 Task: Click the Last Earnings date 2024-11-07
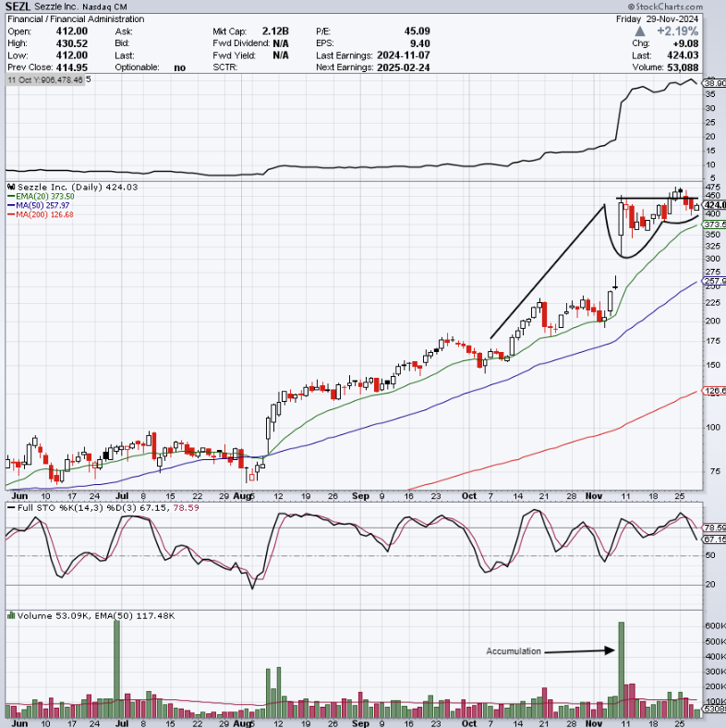404,55
